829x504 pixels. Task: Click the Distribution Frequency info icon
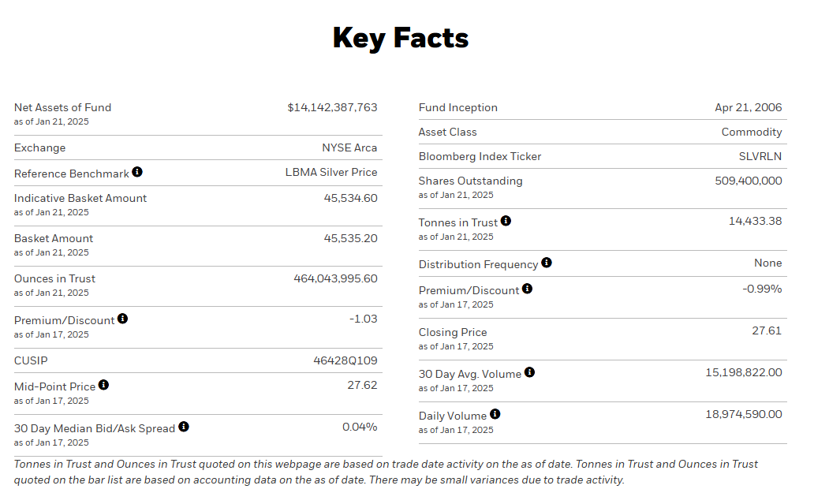tap(547, 263)
